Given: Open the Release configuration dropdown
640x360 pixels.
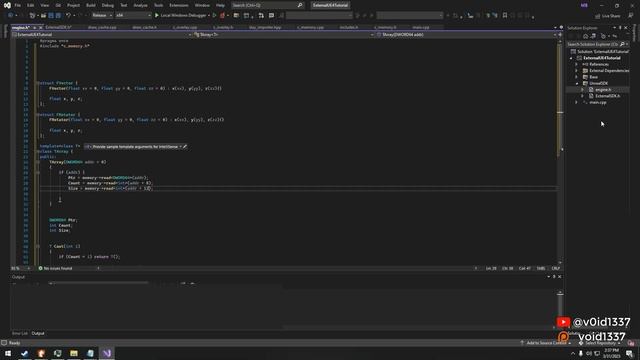Looking at the screenshot, I should click(102, 16).
